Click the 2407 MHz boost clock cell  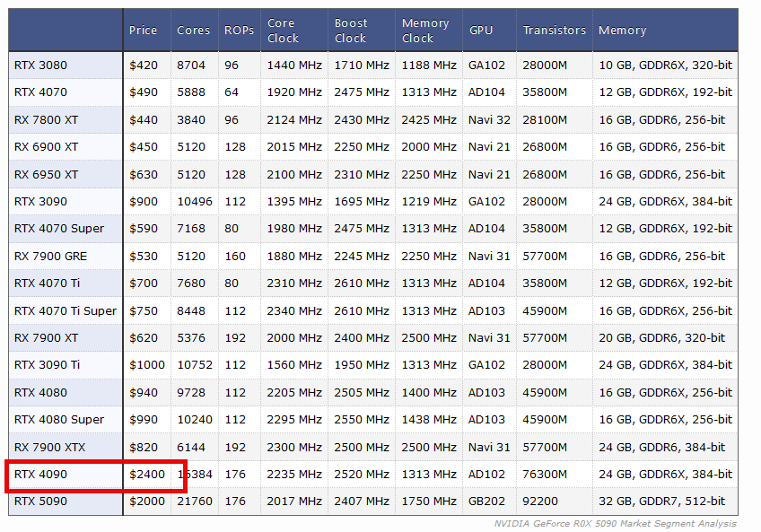click(362, 501)
